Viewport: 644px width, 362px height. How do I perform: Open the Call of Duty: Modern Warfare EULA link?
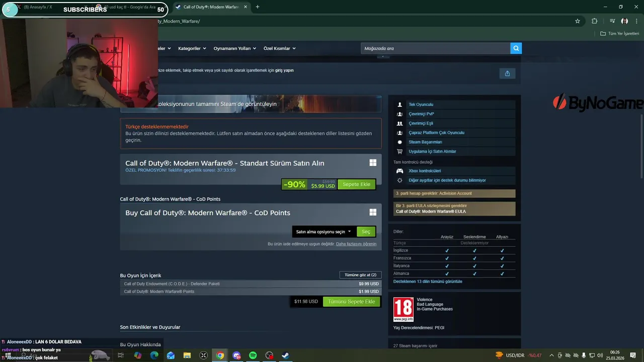[x=431, y=212]
